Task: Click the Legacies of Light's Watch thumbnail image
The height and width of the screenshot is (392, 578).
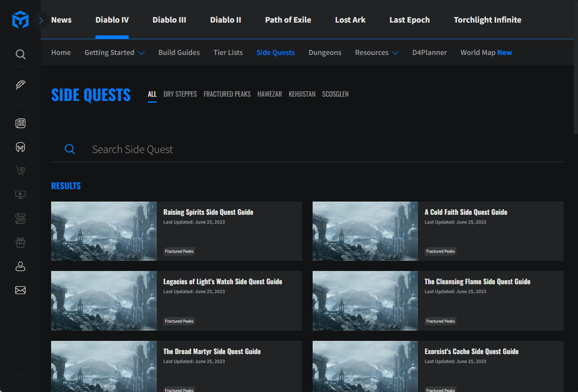Action: pos(104,301)
